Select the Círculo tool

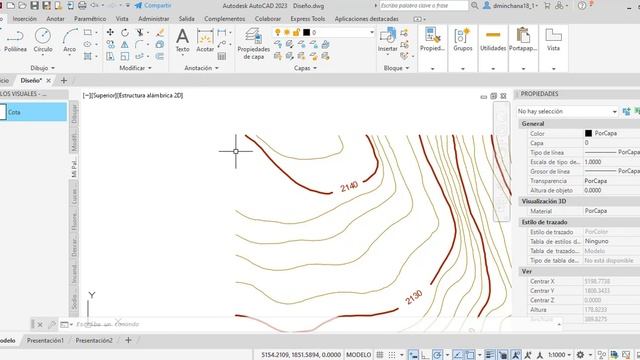(42, 40)
